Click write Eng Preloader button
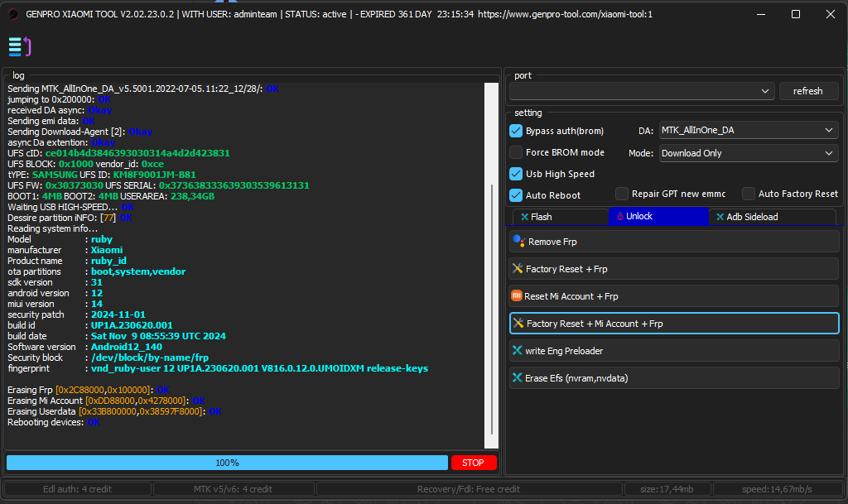This screenshot has width=848, height=504. 674,351
